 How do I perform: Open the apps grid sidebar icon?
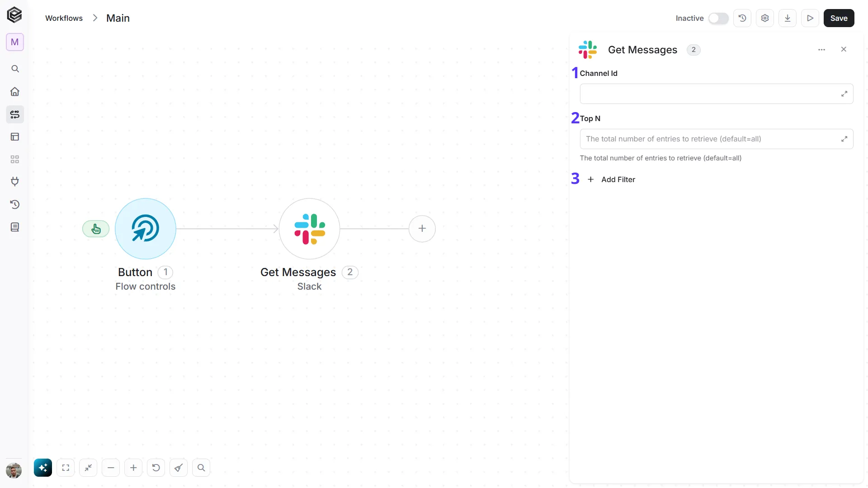15,160
